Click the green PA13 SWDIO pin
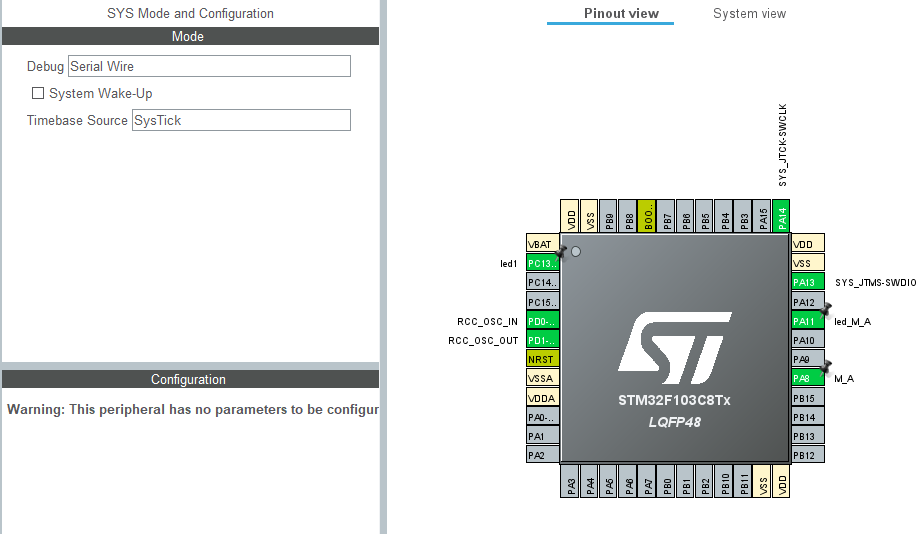This screenshot has height=534, width=924. pos(808,282)
